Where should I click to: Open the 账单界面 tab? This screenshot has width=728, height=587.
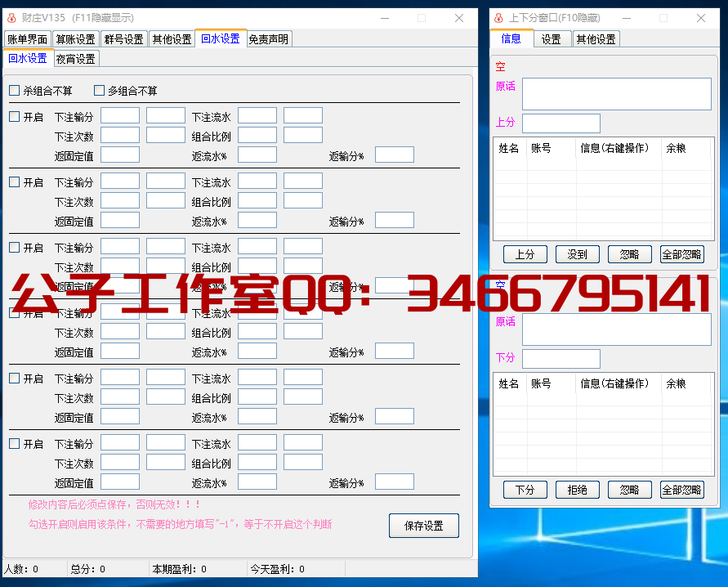[28, 39]
